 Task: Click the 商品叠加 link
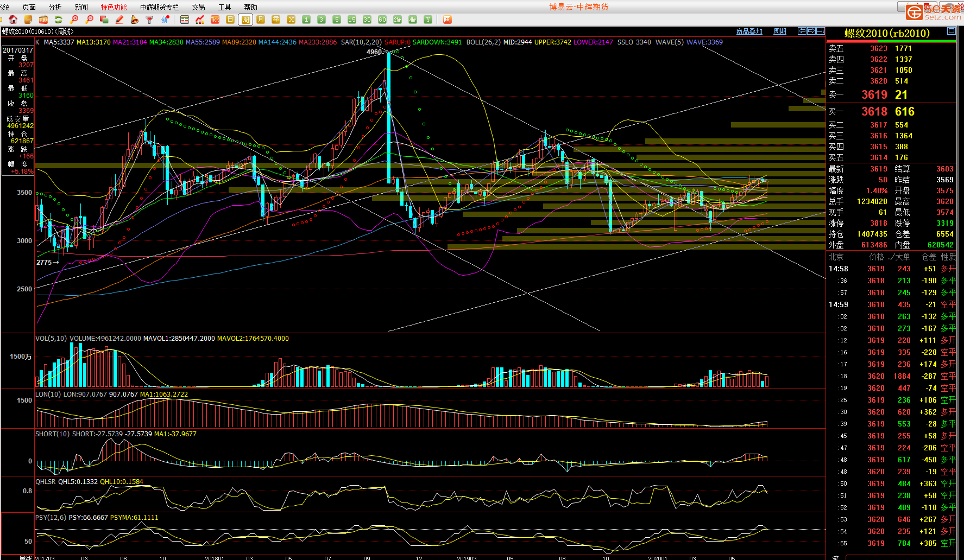(749, 31)
